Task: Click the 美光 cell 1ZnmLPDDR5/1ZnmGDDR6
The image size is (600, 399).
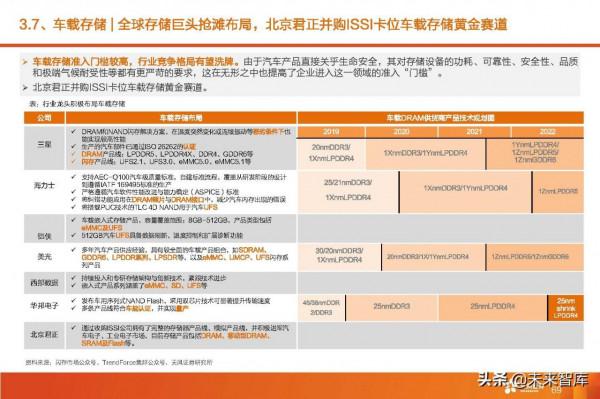Action: [535, 256]
